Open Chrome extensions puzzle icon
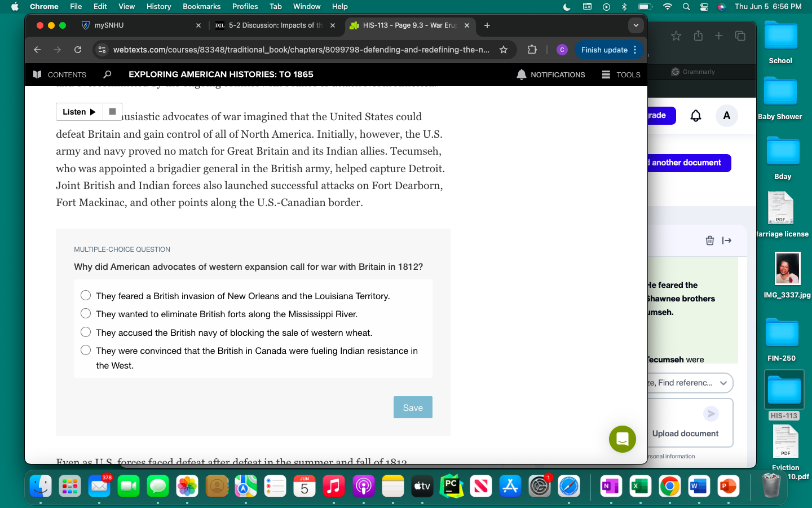 [532, 50]
